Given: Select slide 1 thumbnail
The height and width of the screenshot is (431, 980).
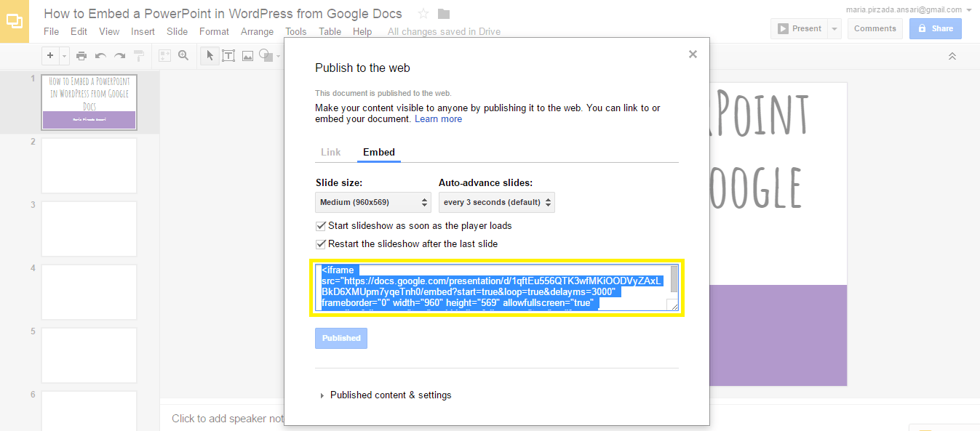Looking at the screenshot, I should point(89,102).
